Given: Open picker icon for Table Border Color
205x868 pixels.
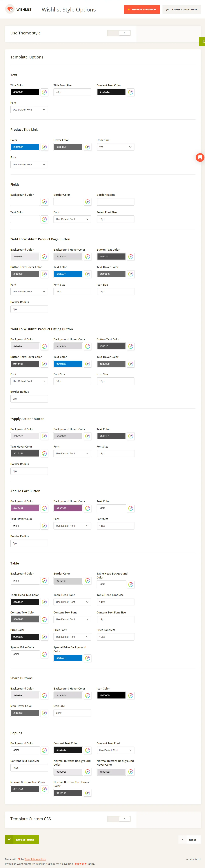Looking at the screenshot, I should click(87, 581).
